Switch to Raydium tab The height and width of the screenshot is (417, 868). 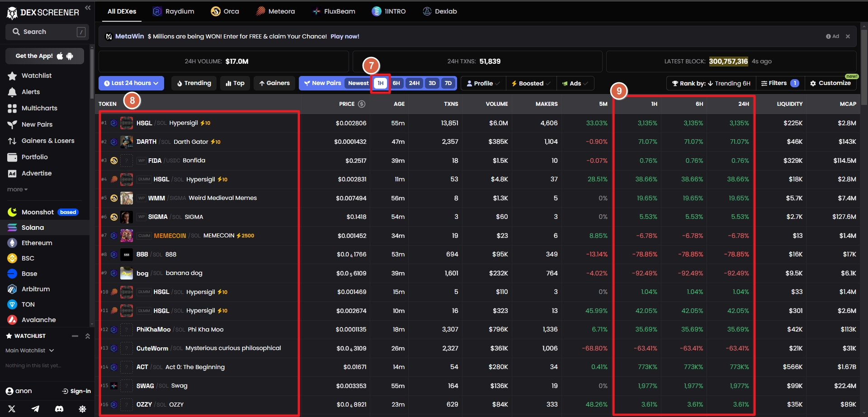pos(174,11)
